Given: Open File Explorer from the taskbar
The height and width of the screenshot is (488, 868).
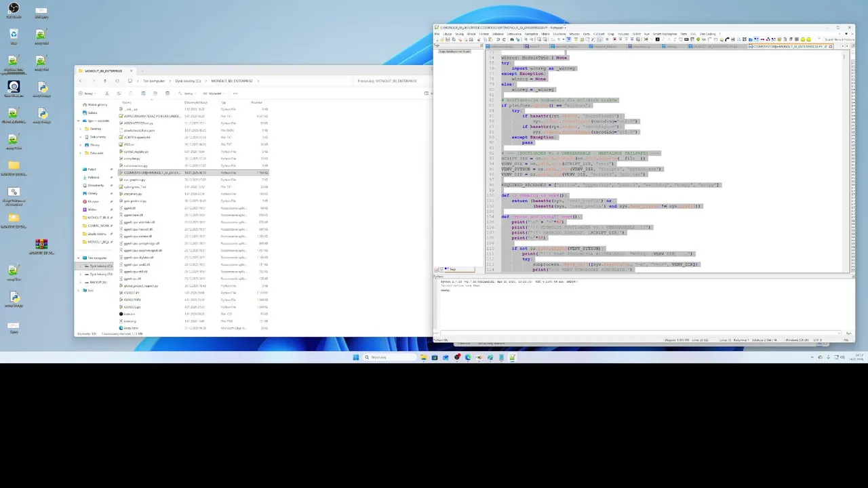Looking at the screenshot, I should (x=423, y=357).
